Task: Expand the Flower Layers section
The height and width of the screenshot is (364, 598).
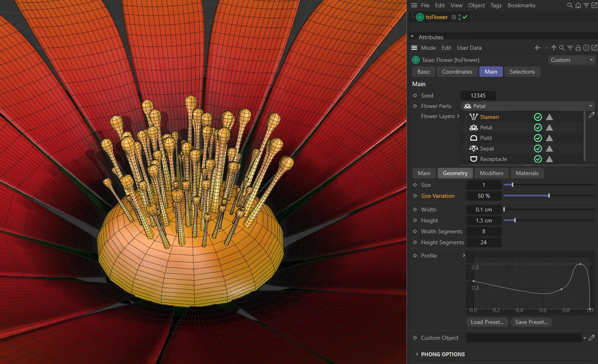Action: pyautogui.click(x=458, y=116)
